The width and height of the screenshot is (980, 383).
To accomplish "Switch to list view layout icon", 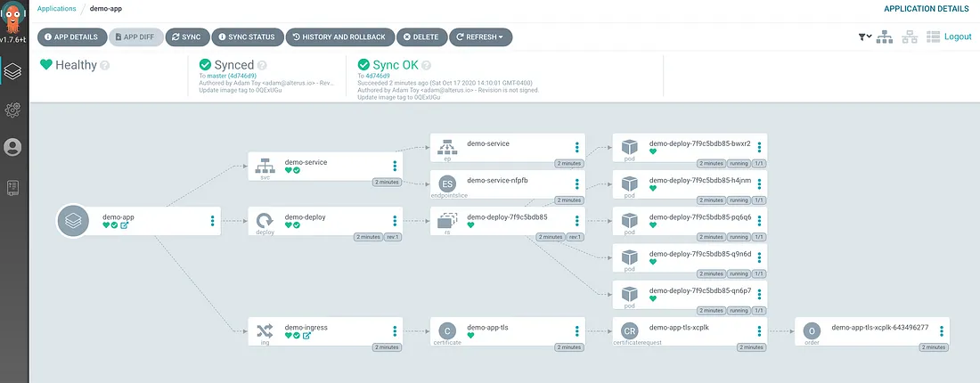I will 933,37.
